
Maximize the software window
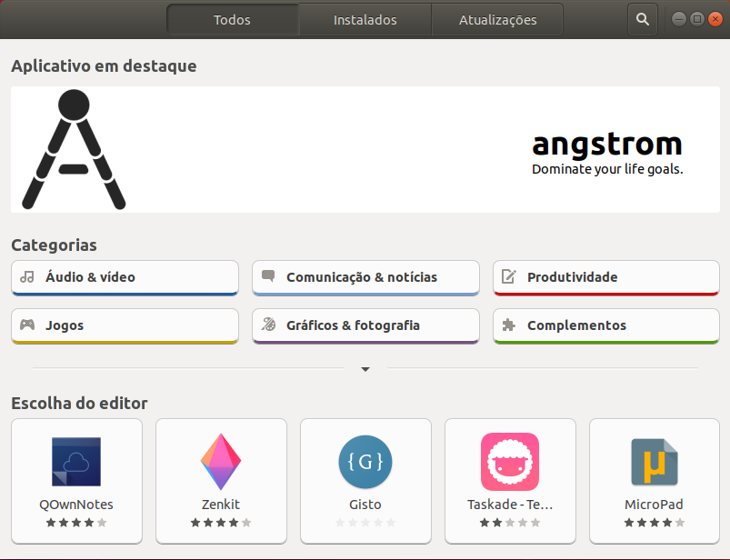(697, 19)
